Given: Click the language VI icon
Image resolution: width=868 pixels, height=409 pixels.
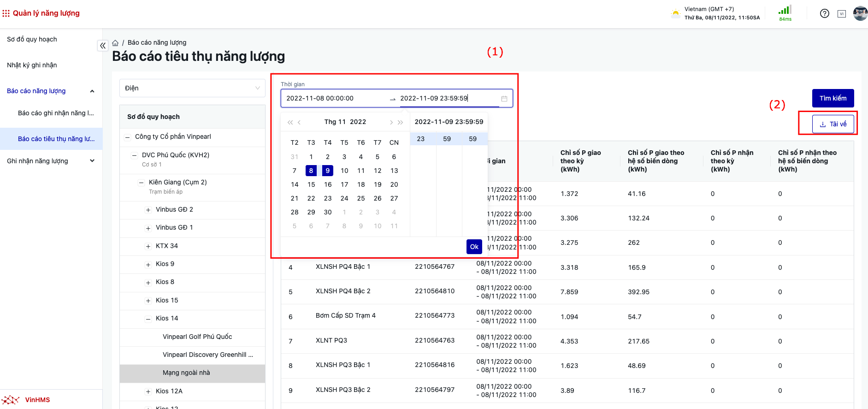Looking at the screenshot, I should pyautogui.click(x=841, y=14).
